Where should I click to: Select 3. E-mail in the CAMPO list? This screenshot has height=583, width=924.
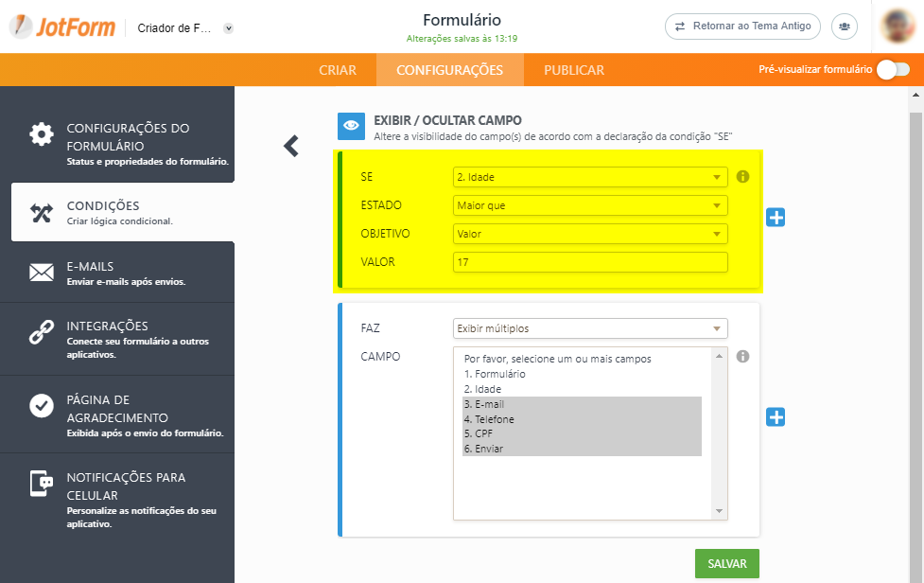pos(582,404)
